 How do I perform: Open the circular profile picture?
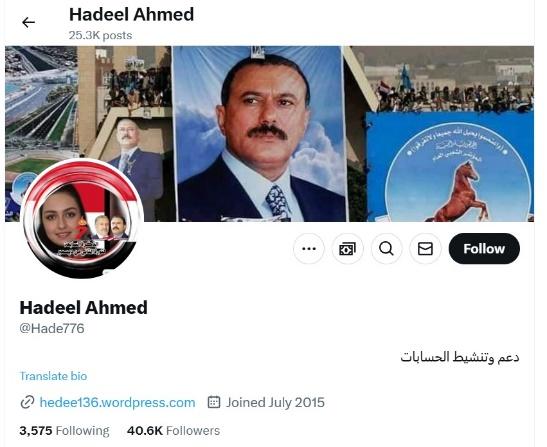coord(82,219)
